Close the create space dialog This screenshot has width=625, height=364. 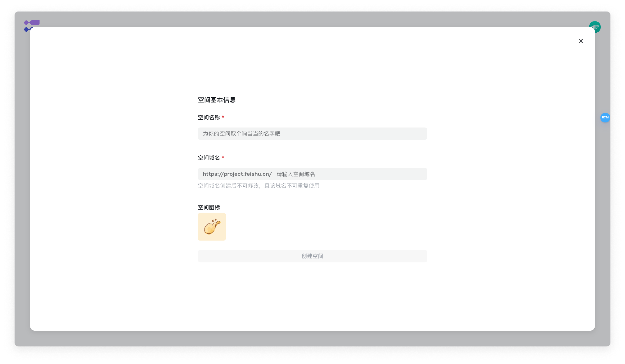[x=581, y=41]
